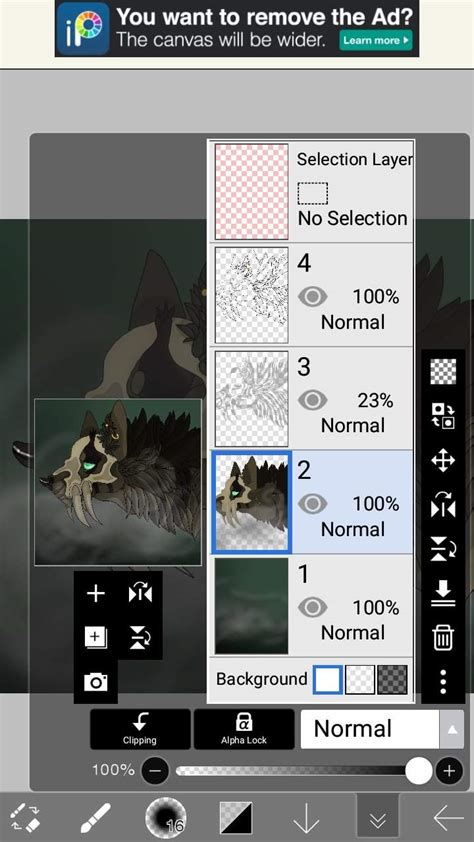Clear the layer with the checkerboard icon
This screenshot has width=474, height=842.
tap(443, 372)
